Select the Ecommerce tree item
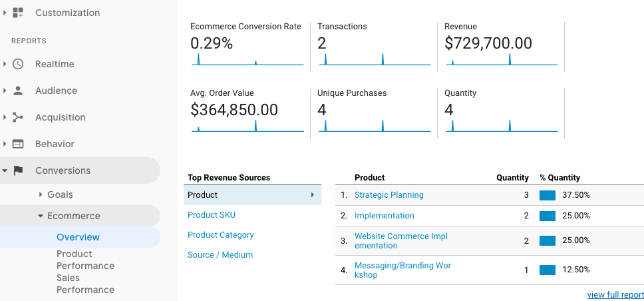Image resolution: width=644 pixels, height=301 pixels. (74, 216)
